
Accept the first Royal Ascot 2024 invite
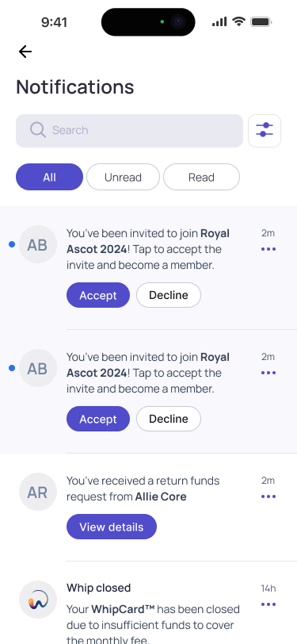click(x=98, y=295)
